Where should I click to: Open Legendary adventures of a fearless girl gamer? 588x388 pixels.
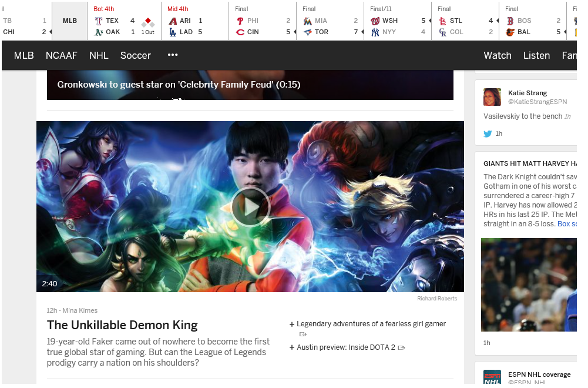(x=371, y=324)
